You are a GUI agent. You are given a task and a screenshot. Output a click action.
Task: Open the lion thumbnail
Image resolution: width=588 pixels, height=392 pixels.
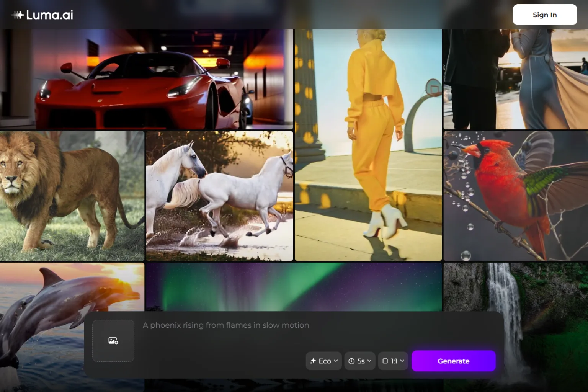tap(72, 196)
